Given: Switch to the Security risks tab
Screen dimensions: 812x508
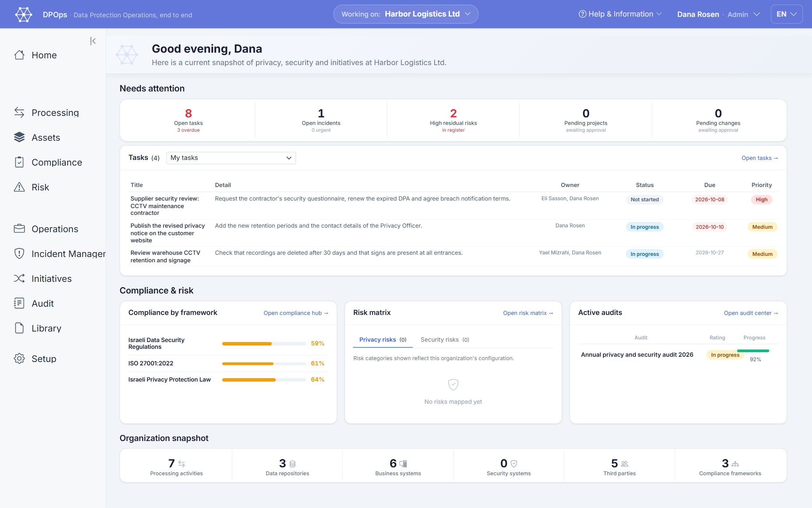Looking at the screenshot, I should (x=445, y=339).
